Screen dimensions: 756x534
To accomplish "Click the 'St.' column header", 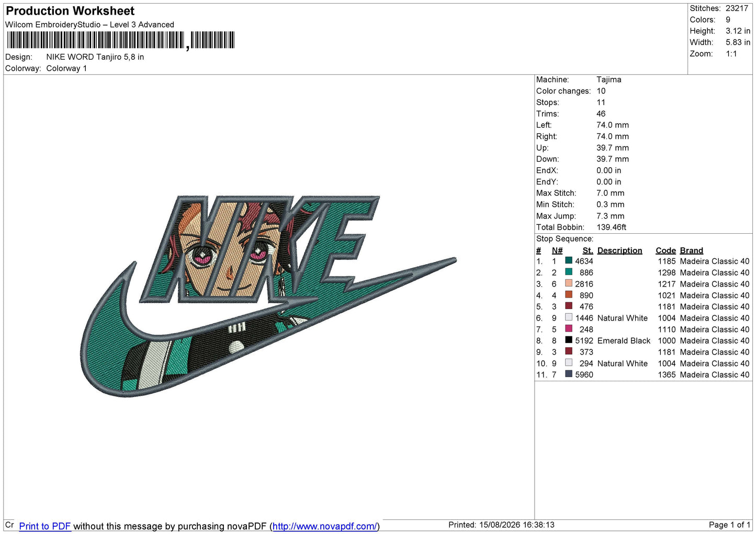I will click(588, 251).
